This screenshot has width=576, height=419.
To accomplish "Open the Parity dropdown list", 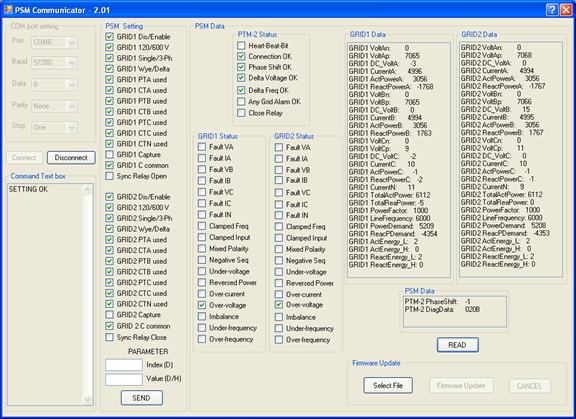I will [72, 106].
